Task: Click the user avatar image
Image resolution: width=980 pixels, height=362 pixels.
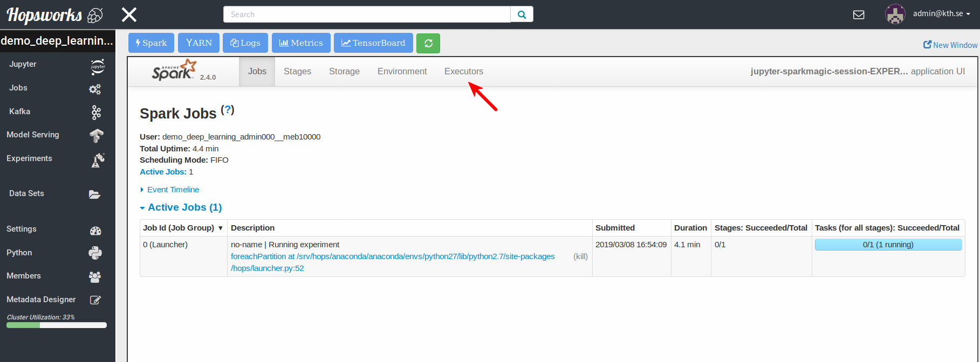Action: [x=895, y=14]
